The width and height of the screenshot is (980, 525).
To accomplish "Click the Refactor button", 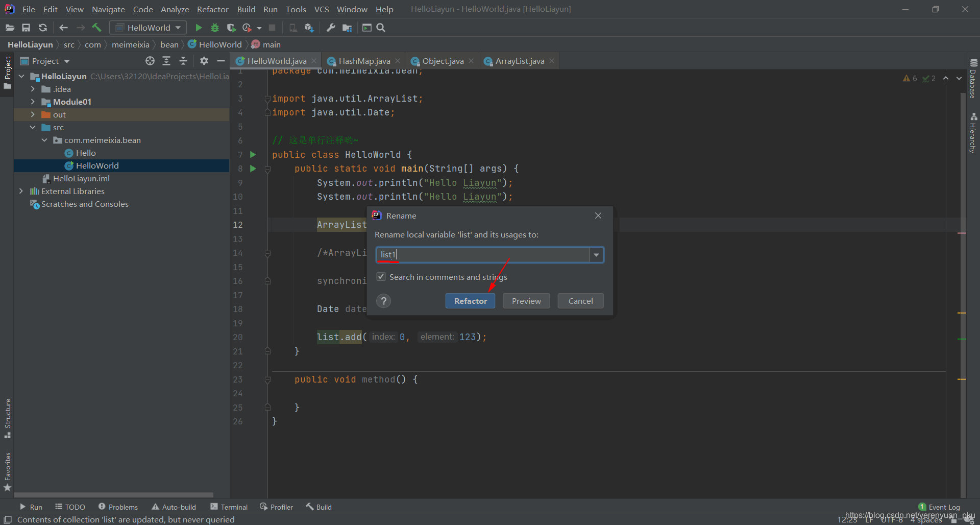I will [x=470, y=301].
